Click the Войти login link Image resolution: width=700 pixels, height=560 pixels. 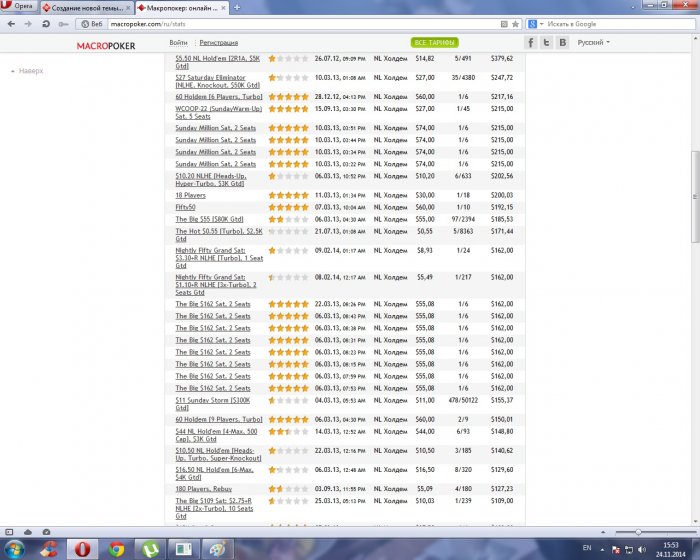pyautogui.click(x=178, y=42)
